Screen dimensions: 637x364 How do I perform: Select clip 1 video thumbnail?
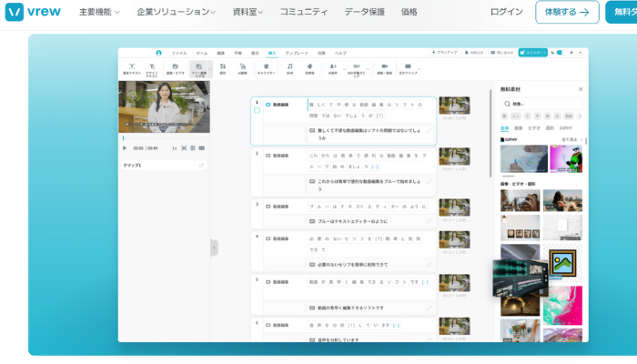pos(454,106)
